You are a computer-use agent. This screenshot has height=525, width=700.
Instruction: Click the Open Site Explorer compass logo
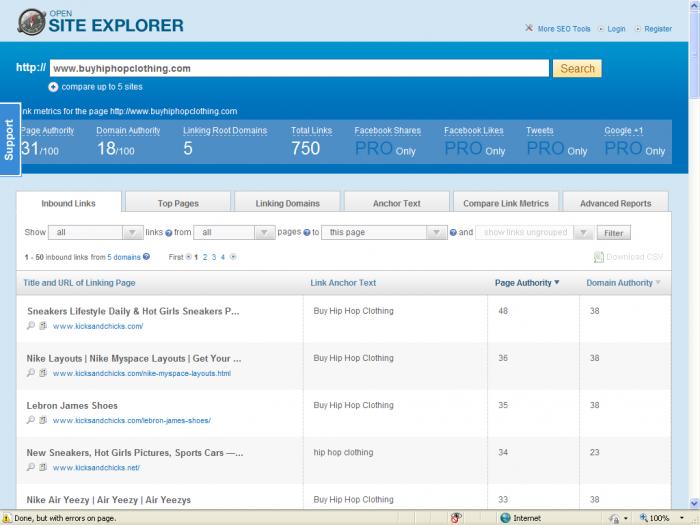tap(32, 22)
